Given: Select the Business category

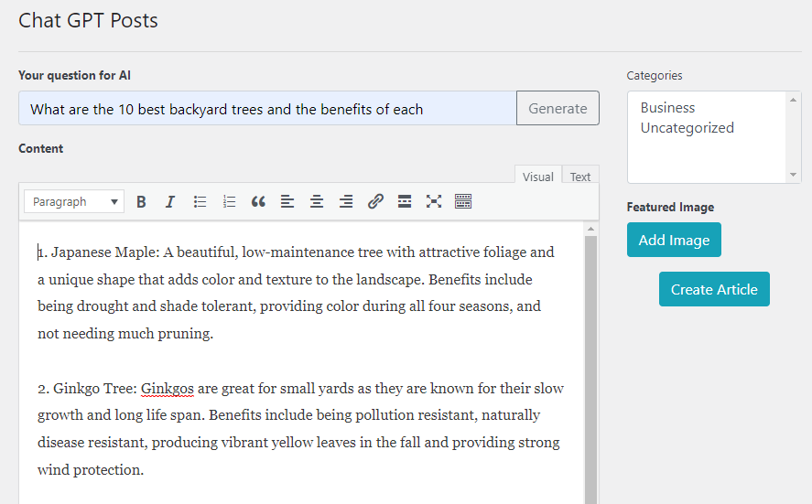Looking at the screenshot, I should (x=667, y=108).
